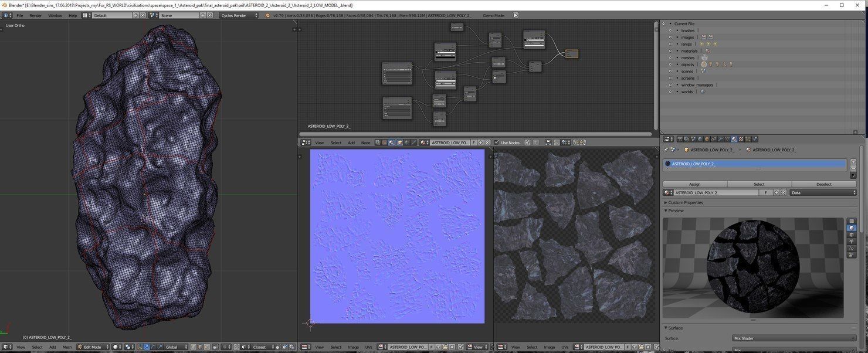
Task: Open the Global orientation dropdown
Action: click(x=177, y=347)
